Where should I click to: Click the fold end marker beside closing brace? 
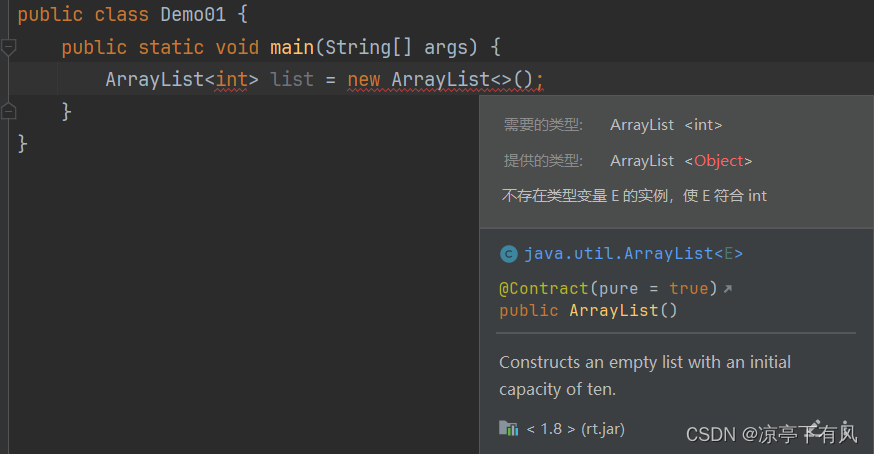(x=8, y=112)
